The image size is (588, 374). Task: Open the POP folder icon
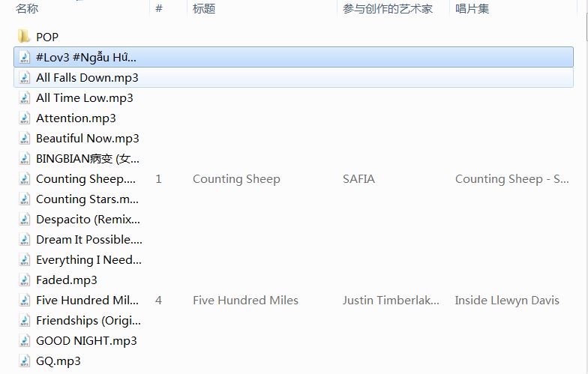click(24, 37)
